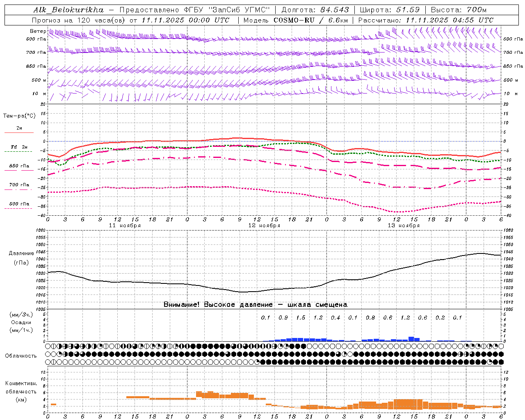
Task: Click the 13 ноября date label
Action: pos(404,226)
